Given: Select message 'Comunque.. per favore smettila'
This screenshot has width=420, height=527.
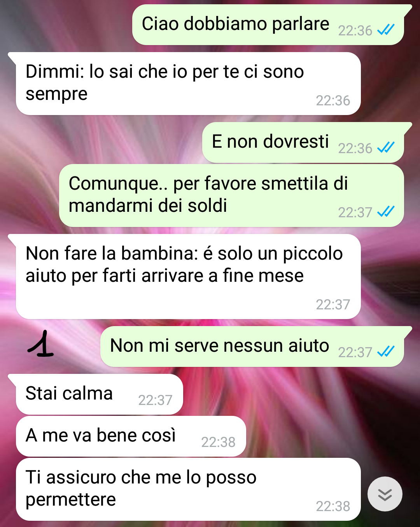Looking at the screenshot, I should point(231,195).
